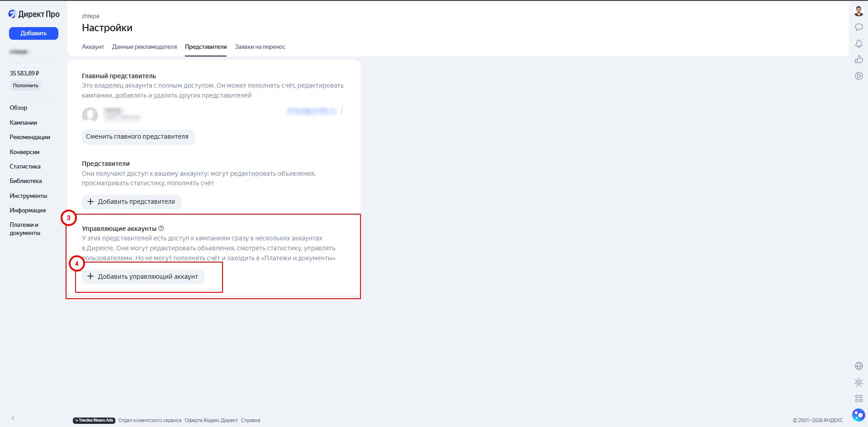868x427 pixels.
Task: Open the services grid icon
Action: 859,399
